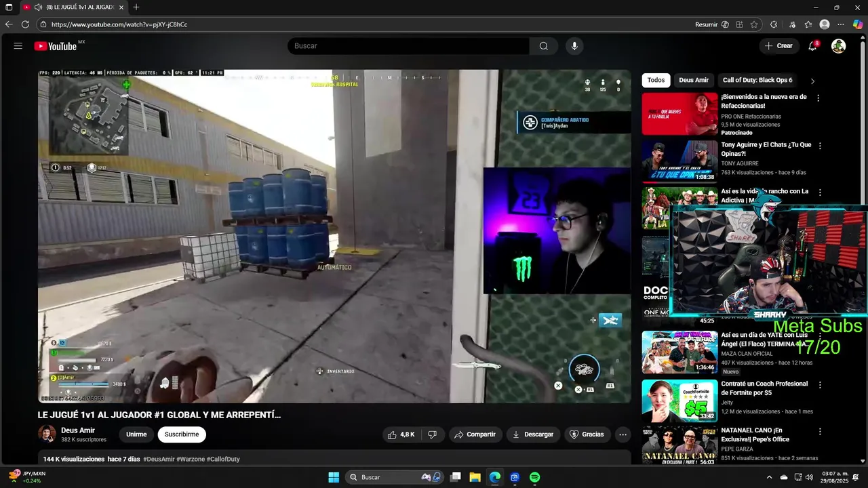Click the #Warzone hashtag
This screenshot has width=868, height=488.
pos(191,460)
